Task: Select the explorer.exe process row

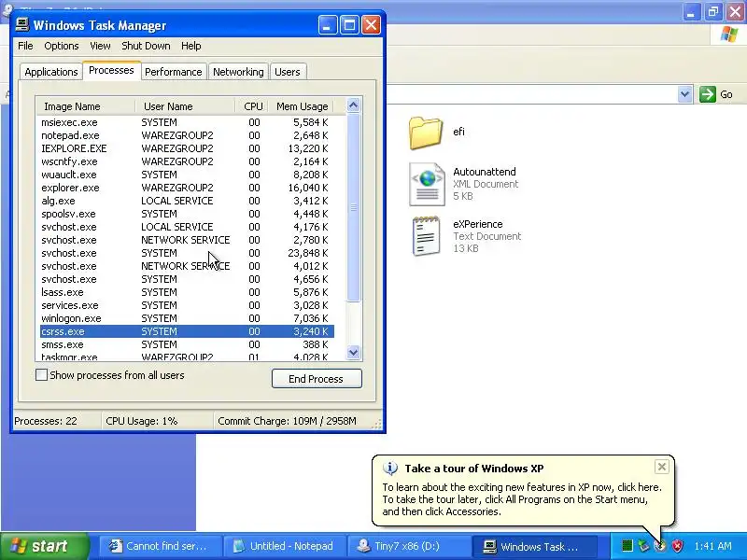Action: pos(187,188)
